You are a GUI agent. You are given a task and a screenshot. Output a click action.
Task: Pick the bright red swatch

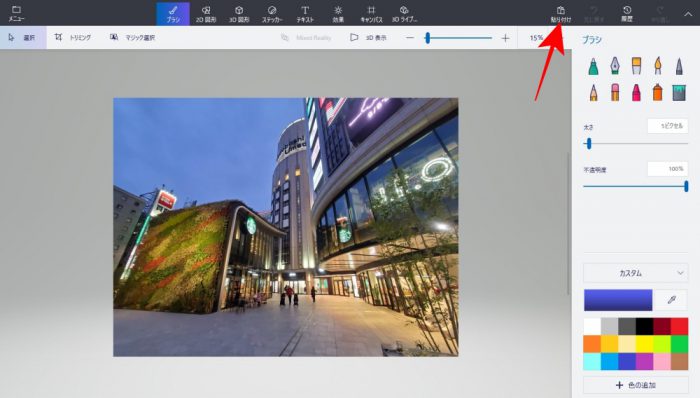[679, 326]
